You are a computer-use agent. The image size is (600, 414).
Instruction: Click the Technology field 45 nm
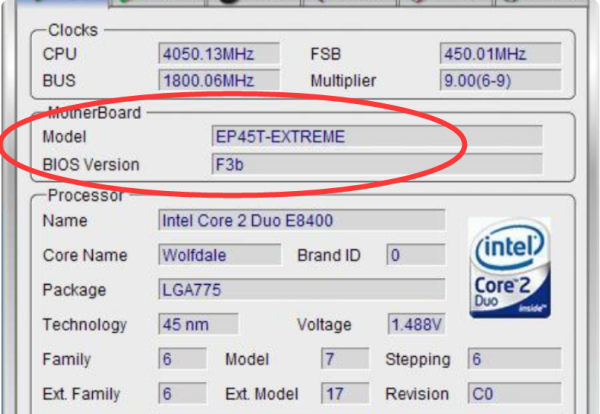(x=198, y=324)
